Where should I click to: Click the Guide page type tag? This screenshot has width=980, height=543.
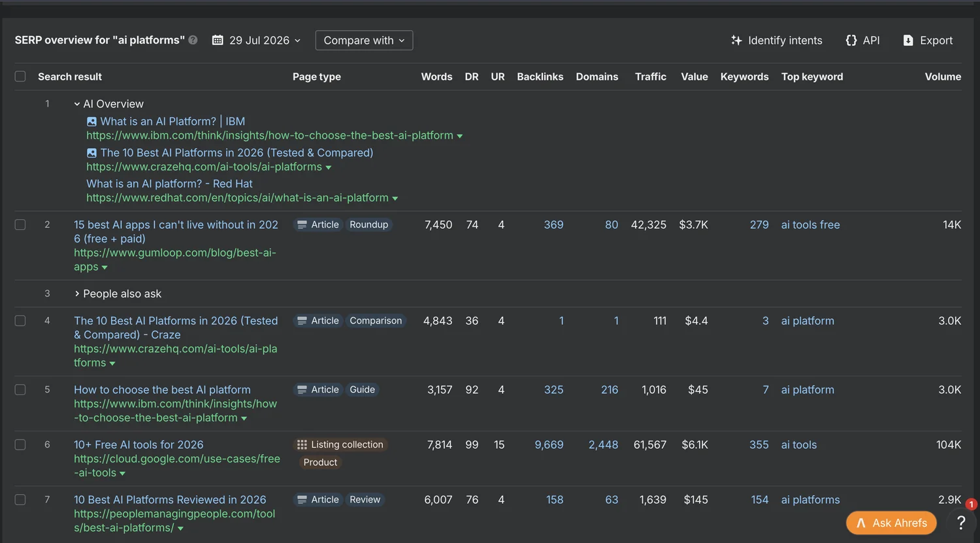pos(362,389)
